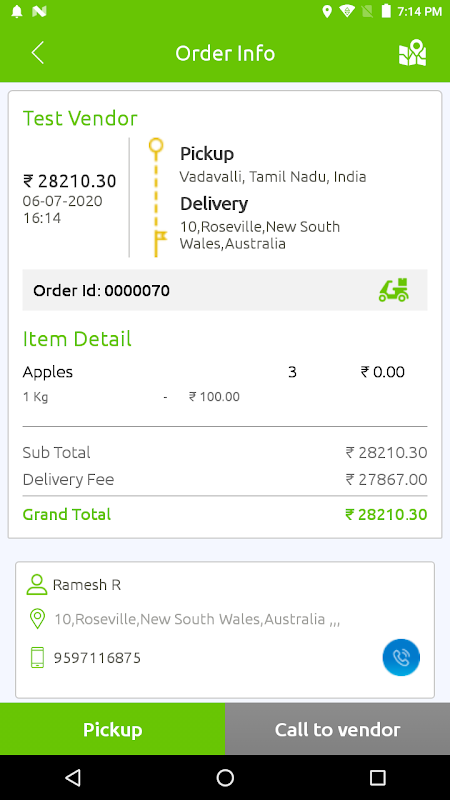
Task: Select the Order Id 0000070 row
Action: pos(225,290)
